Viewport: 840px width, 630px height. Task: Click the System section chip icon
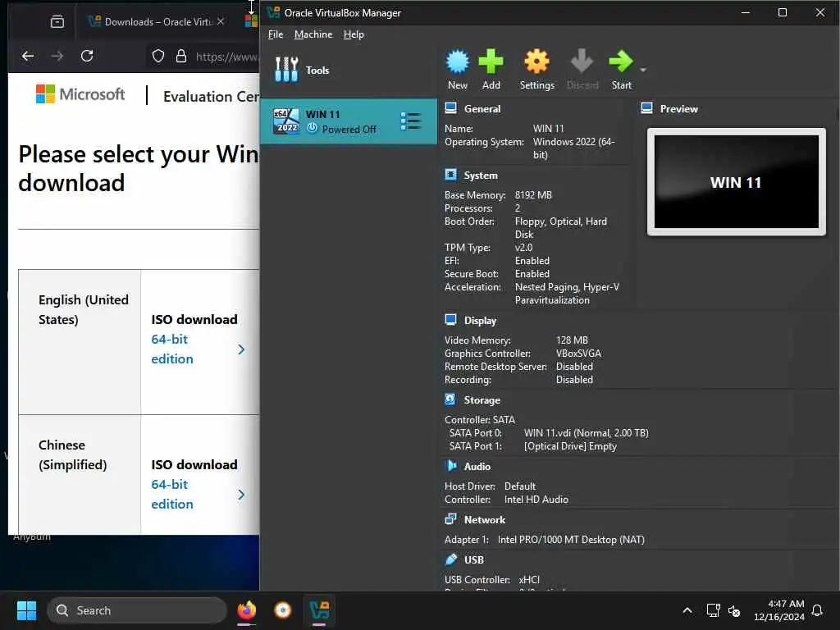[451, 176]
